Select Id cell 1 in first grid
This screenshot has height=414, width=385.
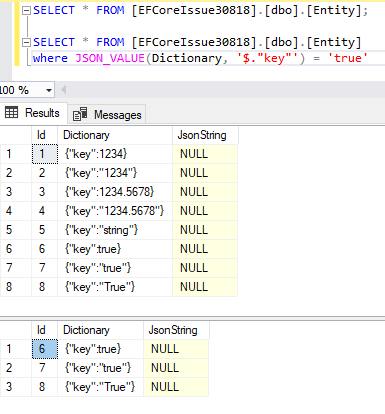coord(45,154)
